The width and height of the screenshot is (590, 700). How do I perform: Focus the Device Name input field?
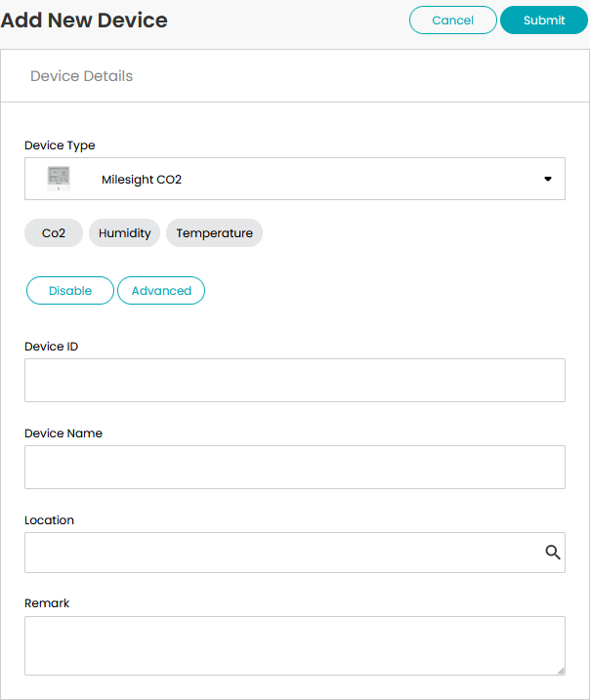tap(295, 467)
